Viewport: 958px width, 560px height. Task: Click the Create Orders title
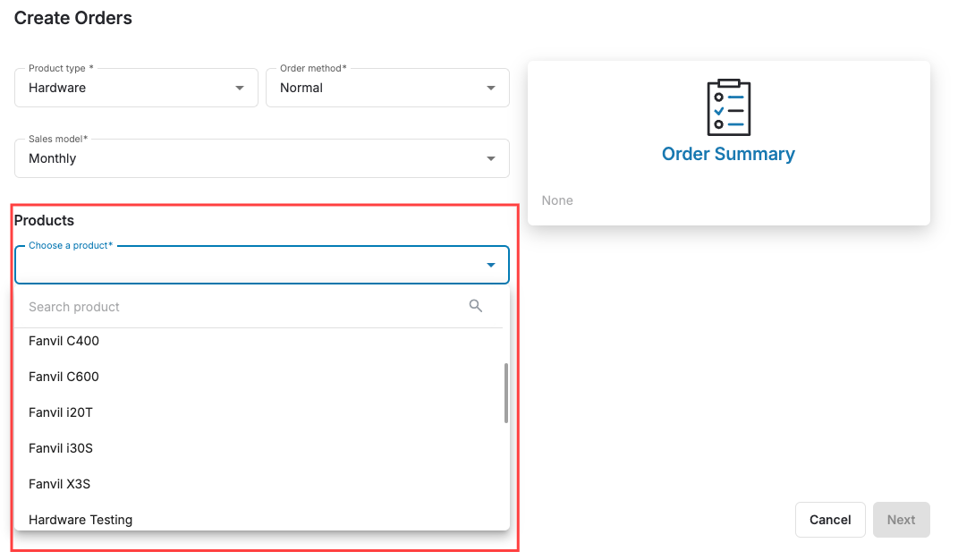pos(72,18)
